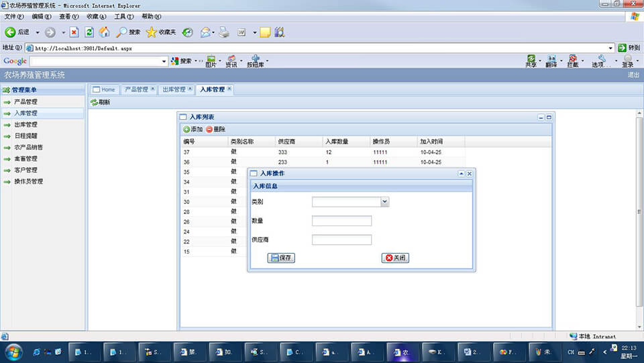Click the 供应商 input field
The image size is (644, 363).
341,240
